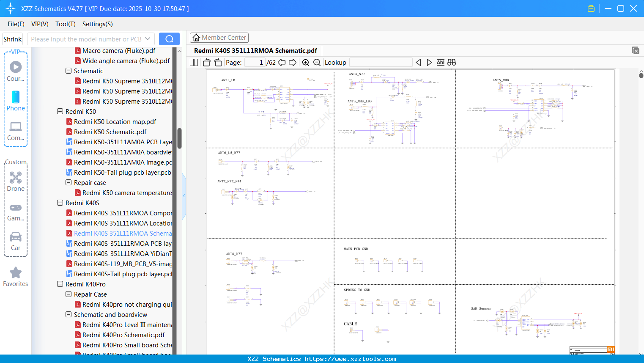
Task: Open two-page view in the PDF viewer
Action: click(x=194, y=62)
